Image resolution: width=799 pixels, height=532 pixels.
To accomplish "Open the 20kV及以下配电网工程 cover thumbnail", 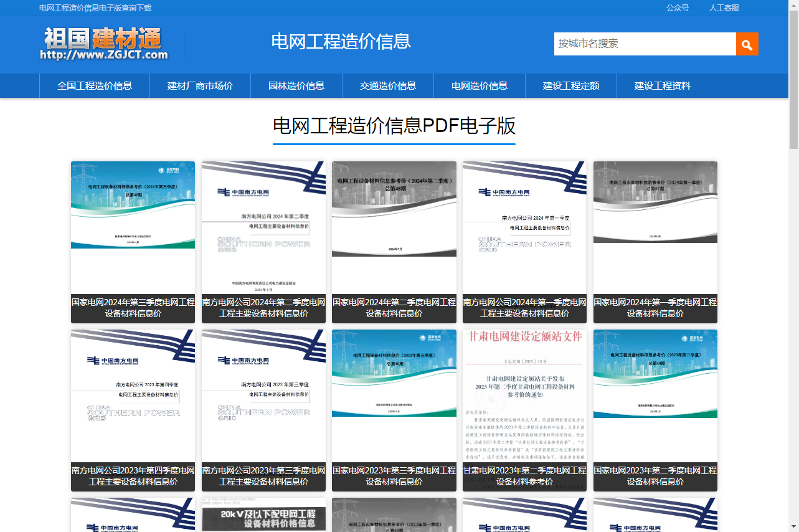I will pos(263,515).
